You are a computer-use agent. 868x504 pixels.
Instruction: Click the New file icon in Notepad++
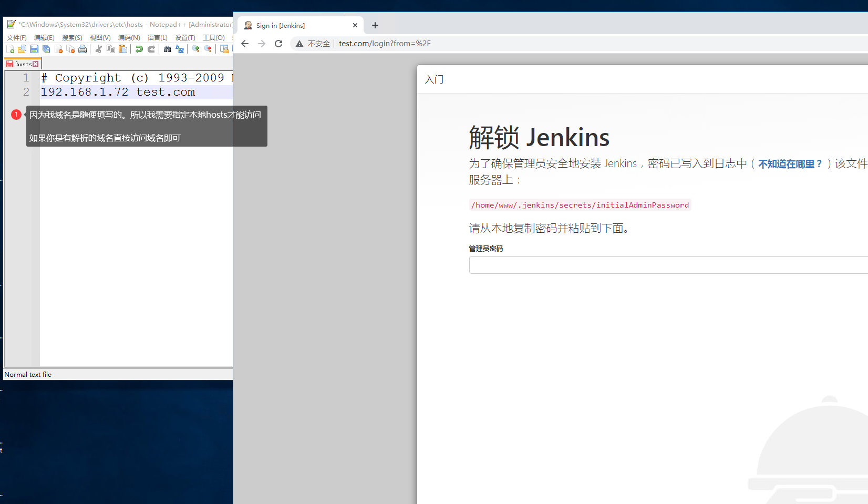(10, 49)
